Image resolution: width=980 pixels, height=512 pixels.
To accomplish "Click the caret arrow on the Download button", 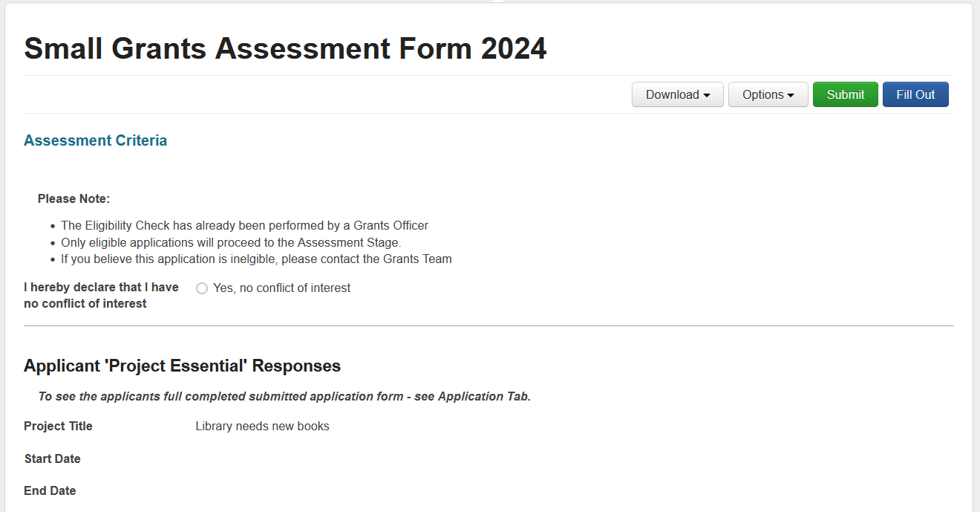I will coord(707,96).
